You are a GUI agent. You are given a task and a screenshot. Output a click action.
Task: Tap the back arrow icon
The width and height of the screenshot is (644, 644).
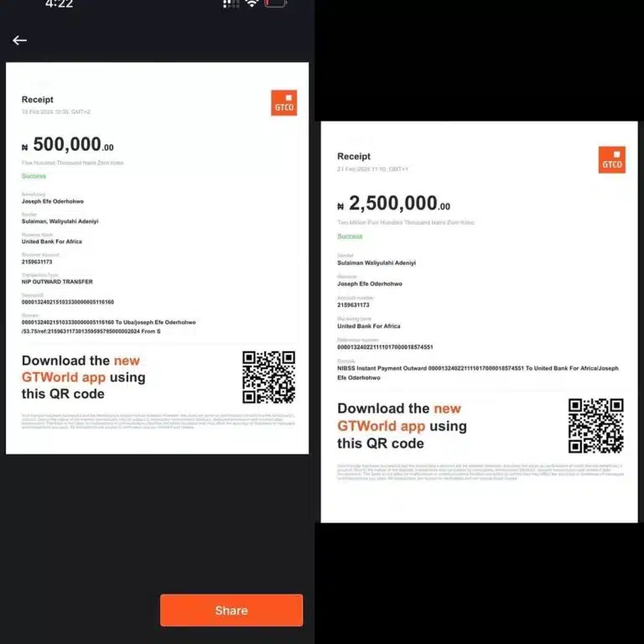point(19,40)
